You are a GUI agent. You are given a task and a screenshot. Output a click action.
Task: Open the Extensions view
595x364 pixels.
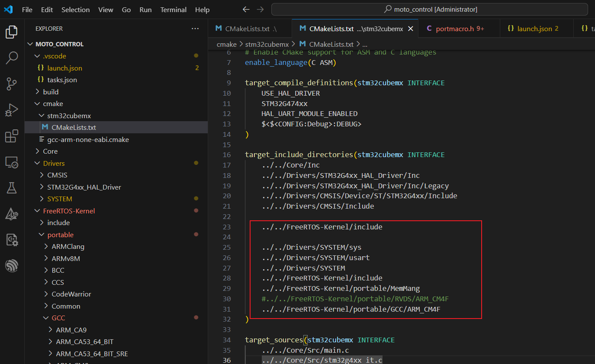tap(12, 136)
